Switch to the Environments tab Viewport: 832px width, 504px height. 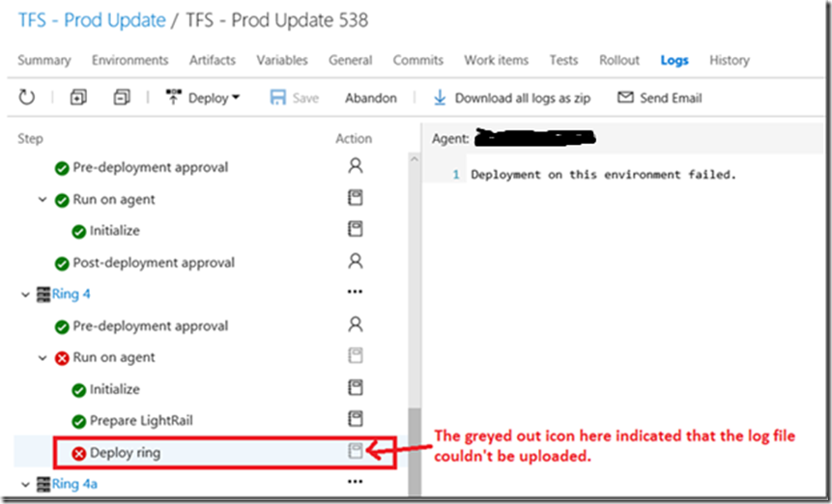tap(130, 61)
